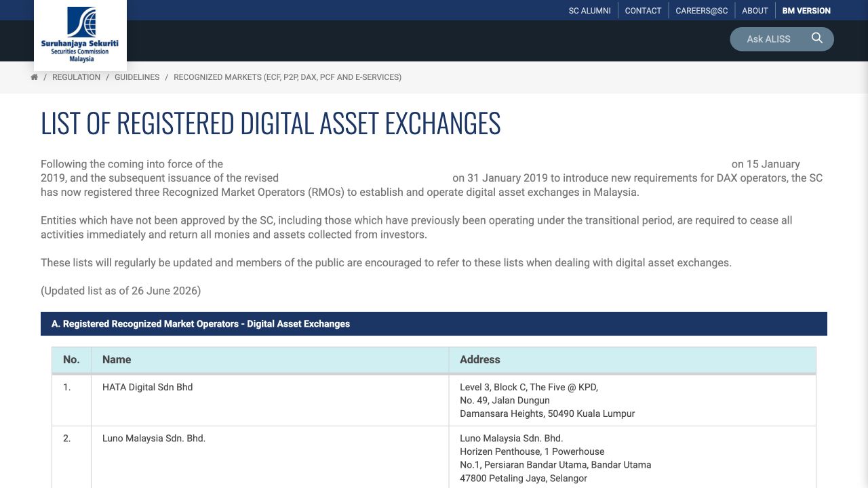The height and width of the screenshot is (488, 868).
Task: Open GUIDELINES breadcrumb link
Action: 137,77
